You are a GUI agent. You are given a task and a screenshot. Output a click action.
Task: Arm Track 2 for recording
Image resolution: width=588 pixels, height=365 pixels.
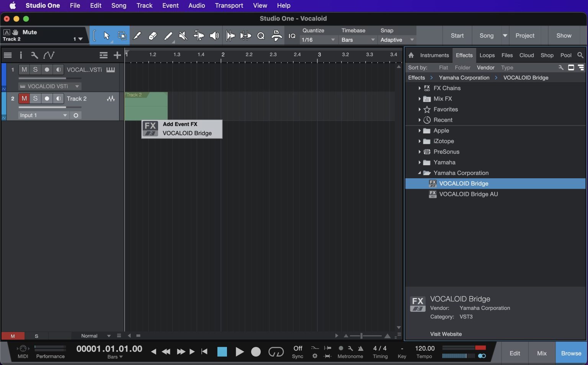[x=47, y=98]
